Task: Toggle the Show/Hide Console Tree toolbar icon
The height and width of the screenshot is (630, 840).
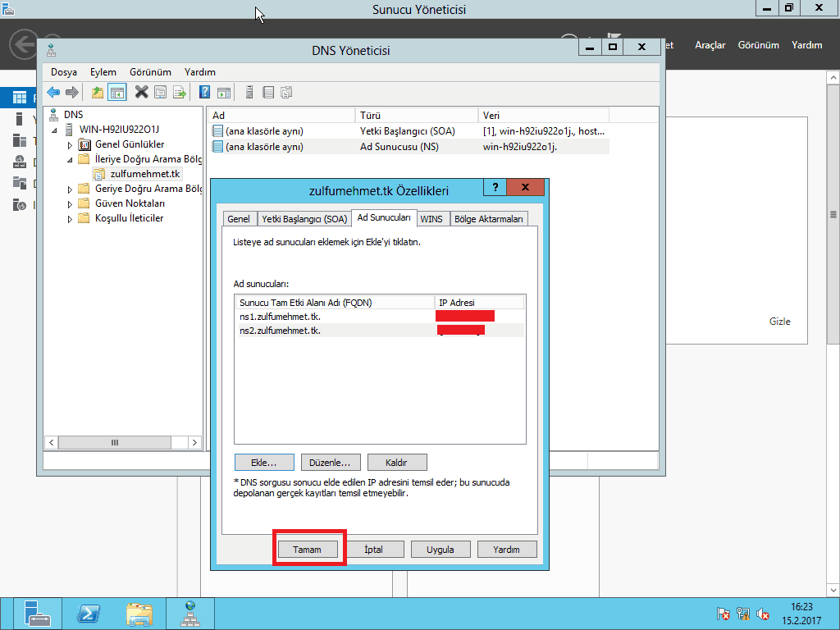Action: [x=116, y=92]
